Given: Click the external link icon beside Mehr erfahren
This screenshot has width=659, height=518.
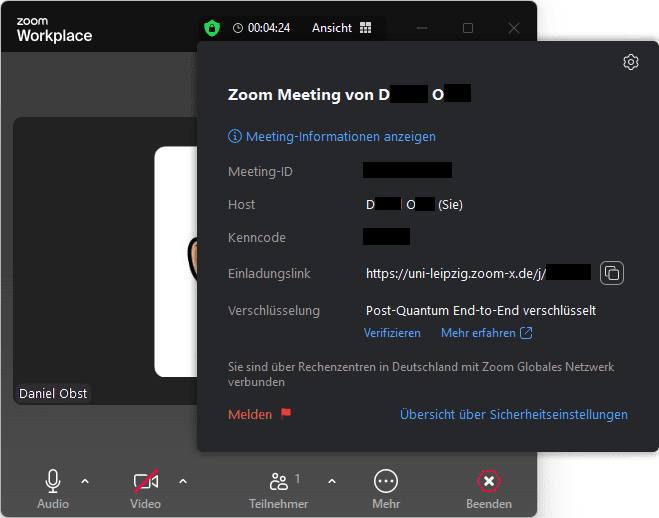Looking at the screenshot, I should [526, 333].
